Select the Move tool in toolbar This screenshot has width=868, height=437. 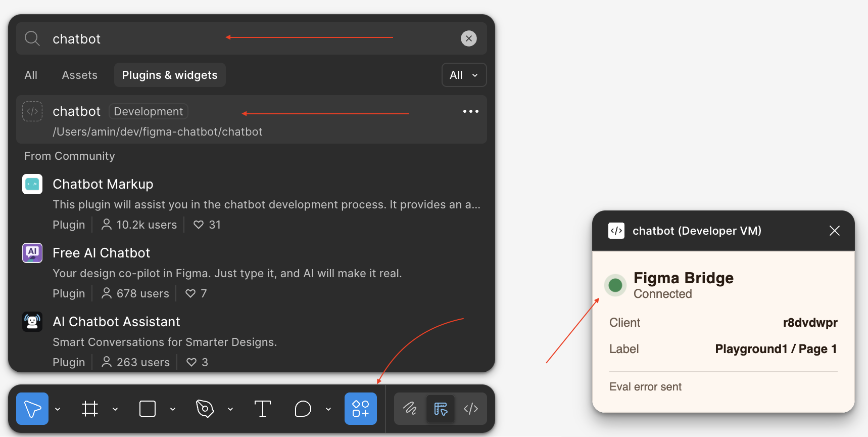pyautogui.click(x=32, y=409)
